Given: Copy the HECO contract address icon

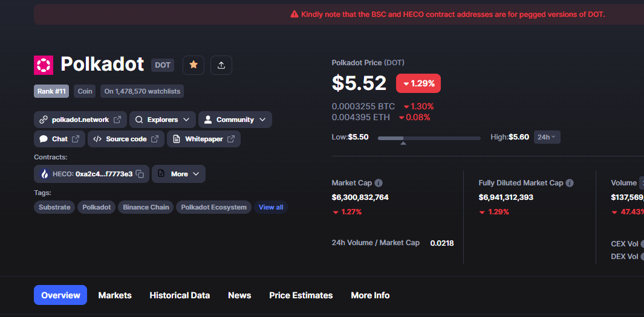Looking at the screenshot, I should [140, 174].
